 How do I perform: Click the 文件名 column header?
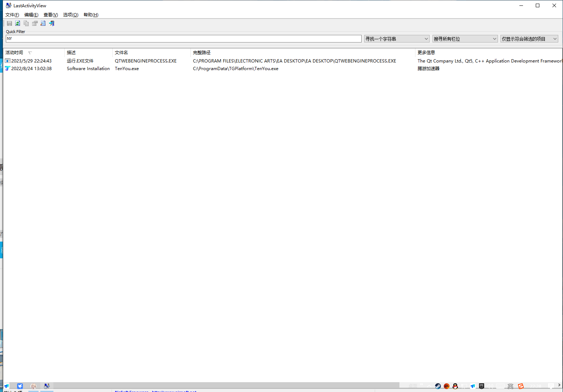[152, 53]
